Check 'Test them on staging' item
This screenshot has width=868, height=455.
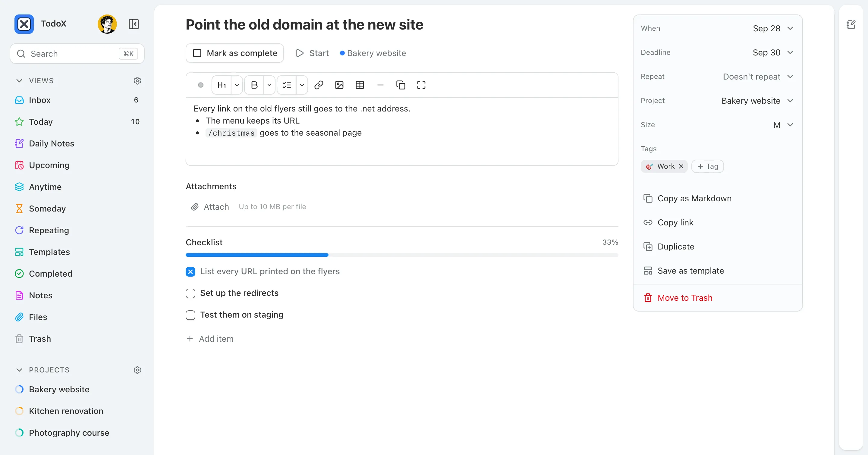190,315
